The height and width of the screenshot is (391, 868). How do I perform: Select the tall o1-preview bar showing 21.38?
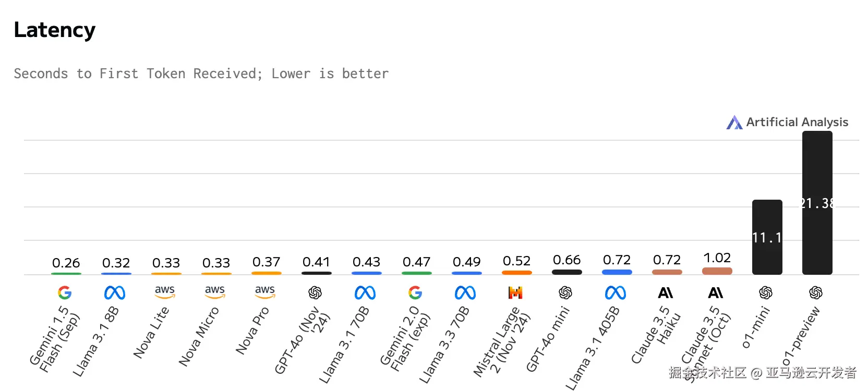coord(817,203)
